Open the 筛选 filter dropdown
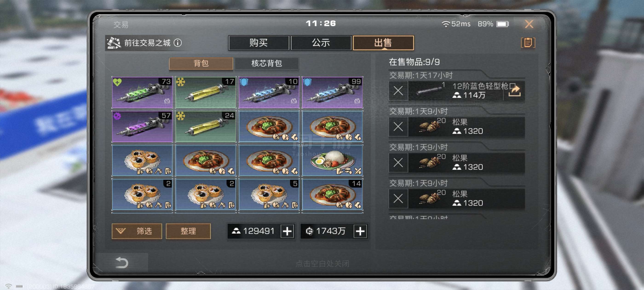This screenshot has height=290, width=644. coord(137,231)
